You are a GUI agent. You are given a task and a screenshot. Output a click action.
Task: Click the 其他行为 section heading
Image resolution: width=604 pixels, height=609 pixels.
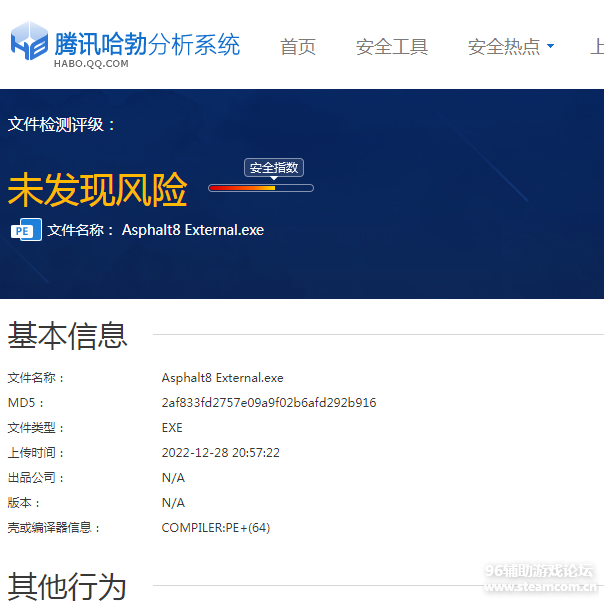tap(68, 586)
